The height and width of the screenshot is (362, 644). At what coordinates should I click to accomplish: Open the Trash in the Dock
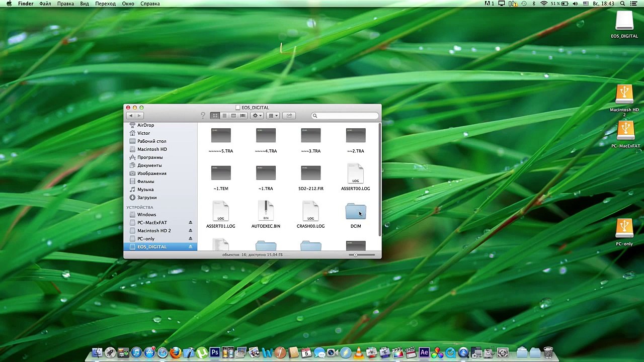tap(548, 352)
